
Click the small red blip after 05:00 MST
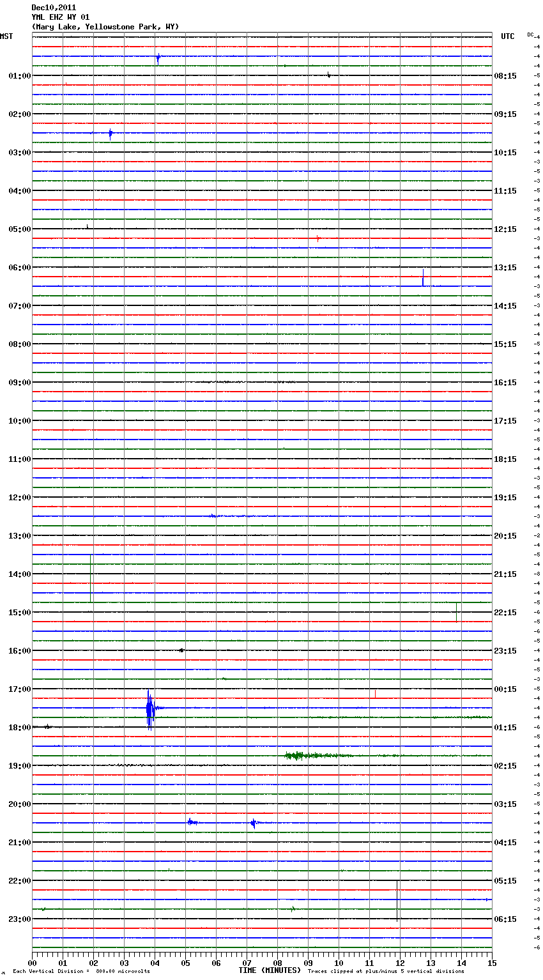[317, 238]
